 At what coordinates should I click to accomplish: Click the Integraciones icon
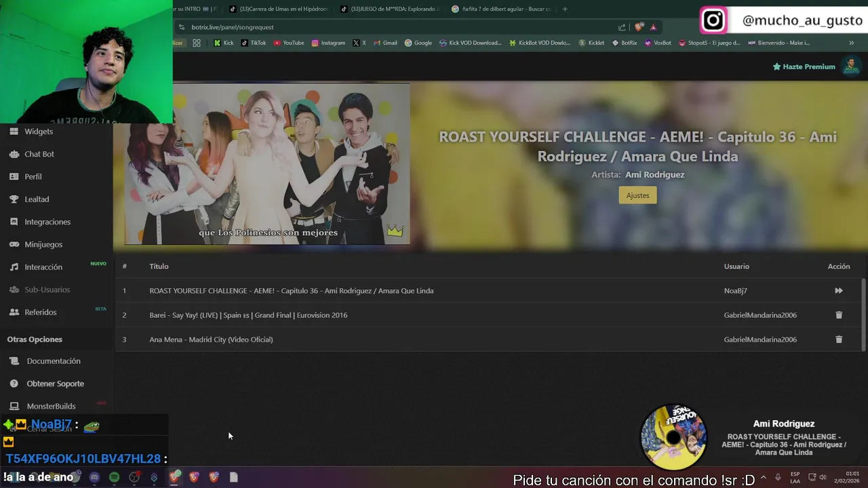click(14, 222)
